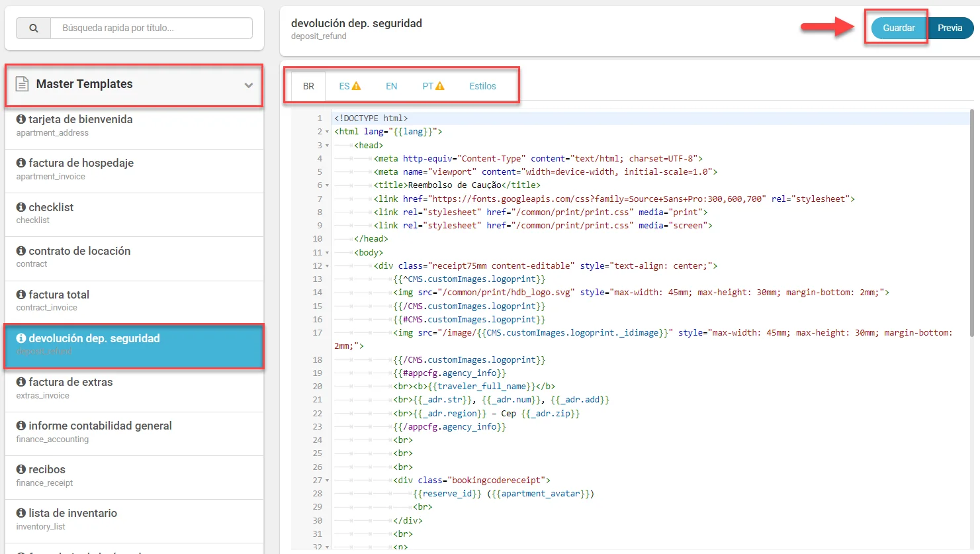Open the tarjeta de bienvenida template
This screenshot has width=980, height=554.
click(134, 127)
